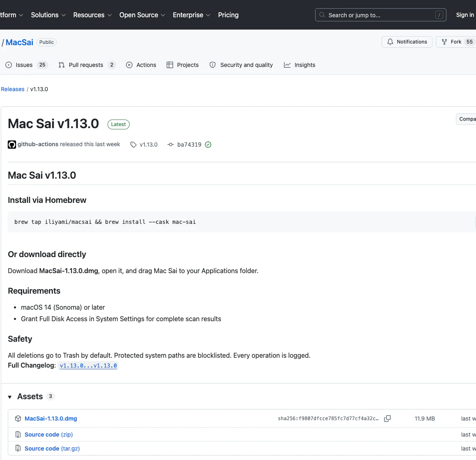476x460 pixels.
Task: Focus the Search or jump to field
Action: (x=380, y=15)
